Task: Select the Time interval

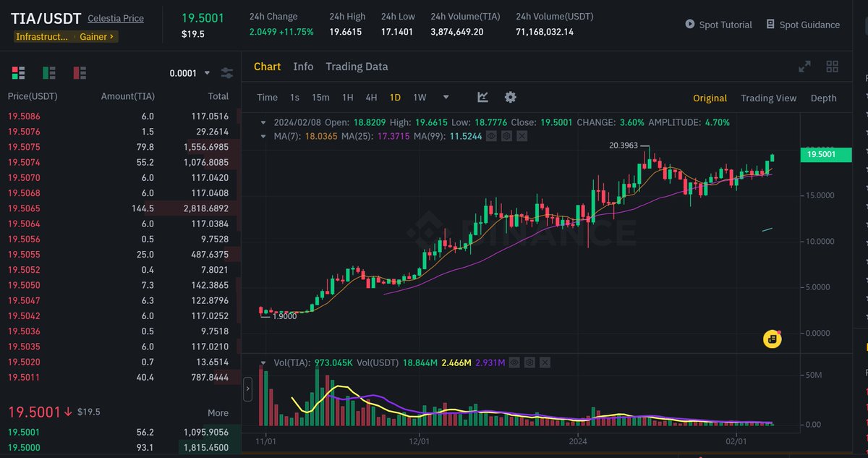Action: pyautogui.click(x=267, y=97)
